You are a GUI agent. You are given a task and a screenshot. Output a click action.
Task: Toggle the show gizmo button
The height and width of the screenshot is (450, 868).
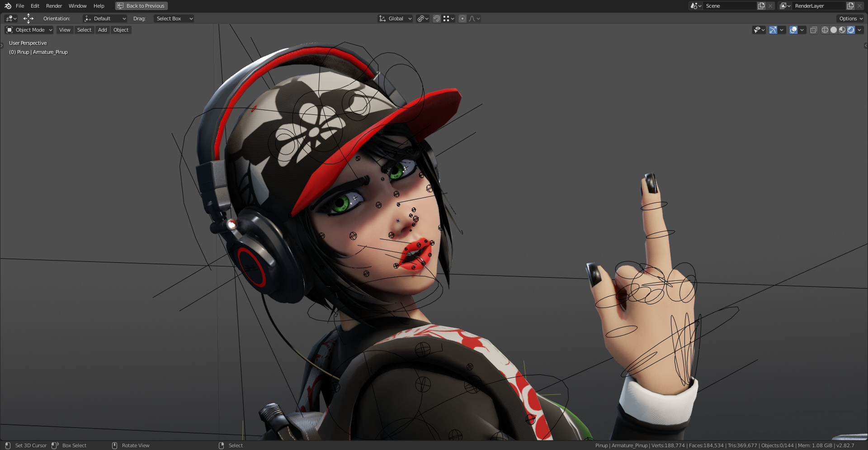[x=773, y=30]
